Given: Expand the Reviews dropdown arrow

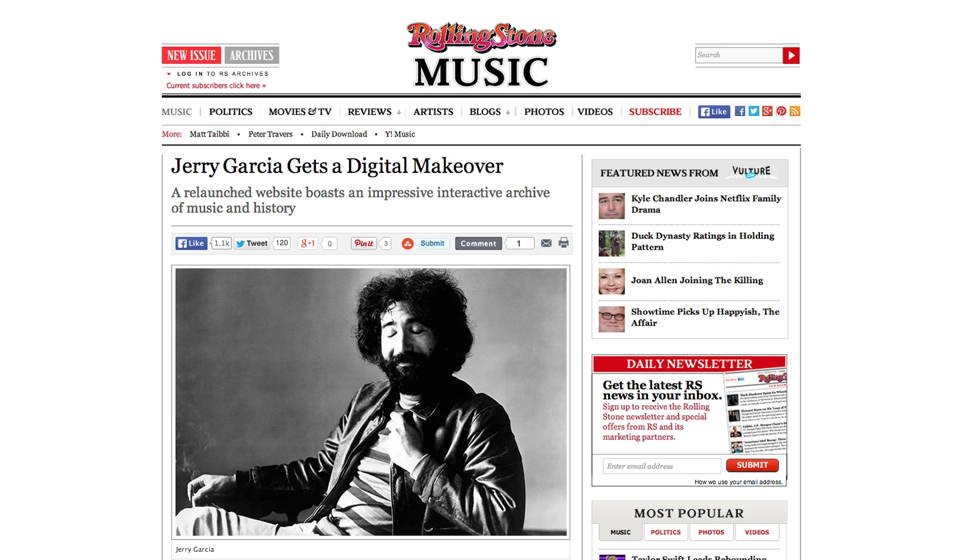Looking at the screenshot, I should 398,112.
